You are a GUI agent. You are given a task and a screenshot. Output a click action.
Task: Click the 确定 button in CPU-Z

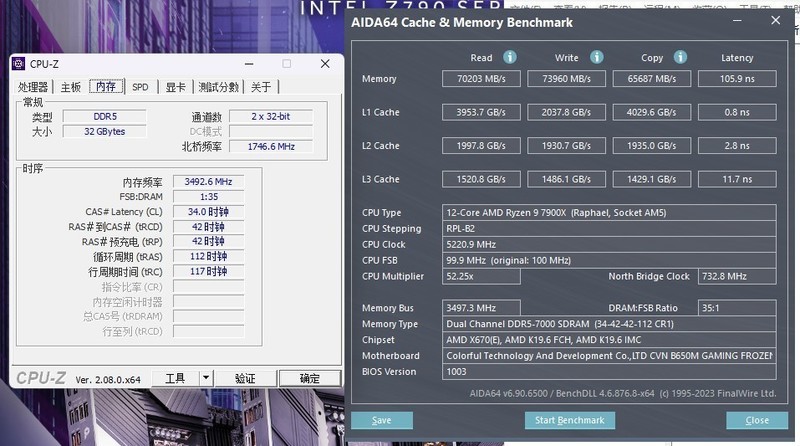309,378
